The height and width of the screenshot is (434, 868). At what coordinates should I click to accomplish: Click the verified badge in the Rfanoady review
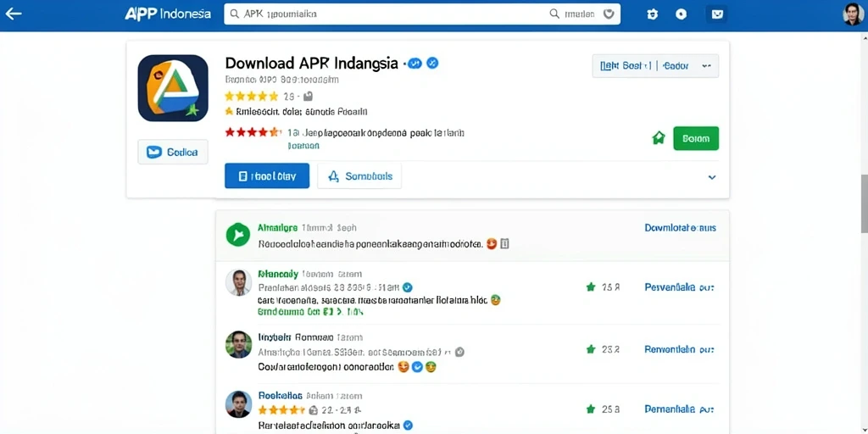[x=408, y=287]
